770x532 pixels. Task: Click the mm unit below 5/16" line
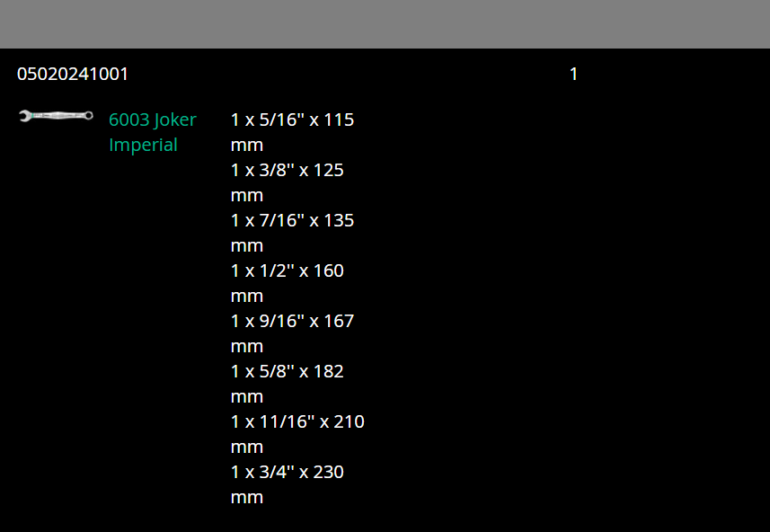[x=246, y=145]
